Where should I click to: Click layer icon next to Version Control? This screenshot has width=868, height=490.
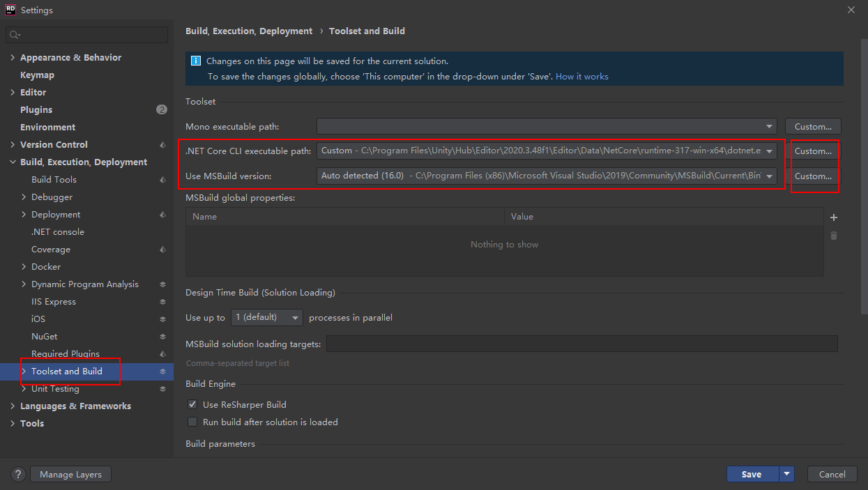pyautogui.click(x=162, y=145)
